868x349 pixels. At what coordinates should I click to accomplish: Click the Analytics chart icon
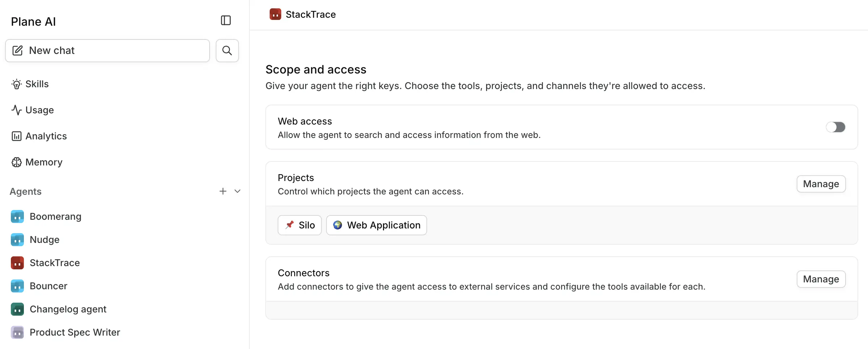click(x=17, y=136)
